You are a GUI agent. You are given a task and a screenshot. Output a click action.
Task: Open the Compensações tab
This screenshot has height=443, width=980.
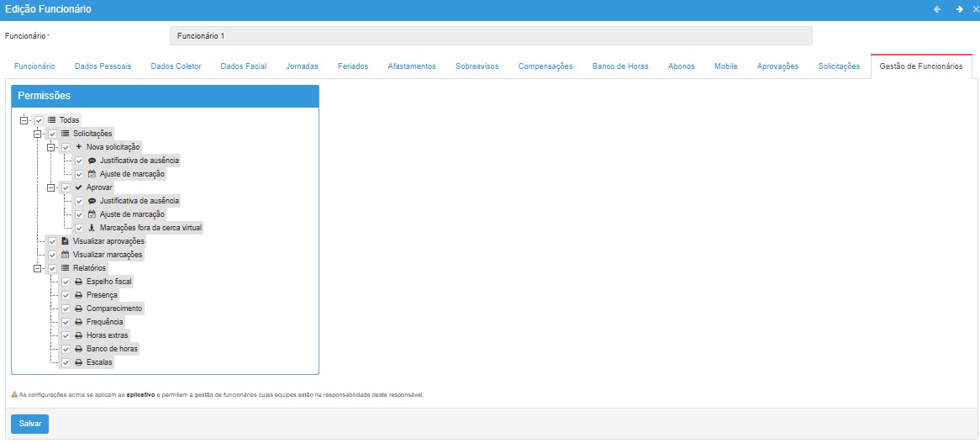click(x=545, y=66)
